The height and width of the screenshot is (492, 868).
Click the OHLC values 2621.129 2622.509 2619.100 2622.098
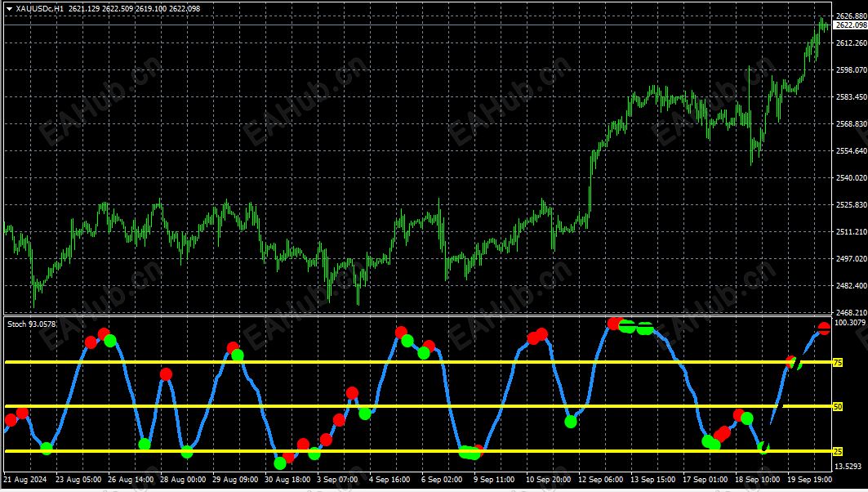click(135, 9)
